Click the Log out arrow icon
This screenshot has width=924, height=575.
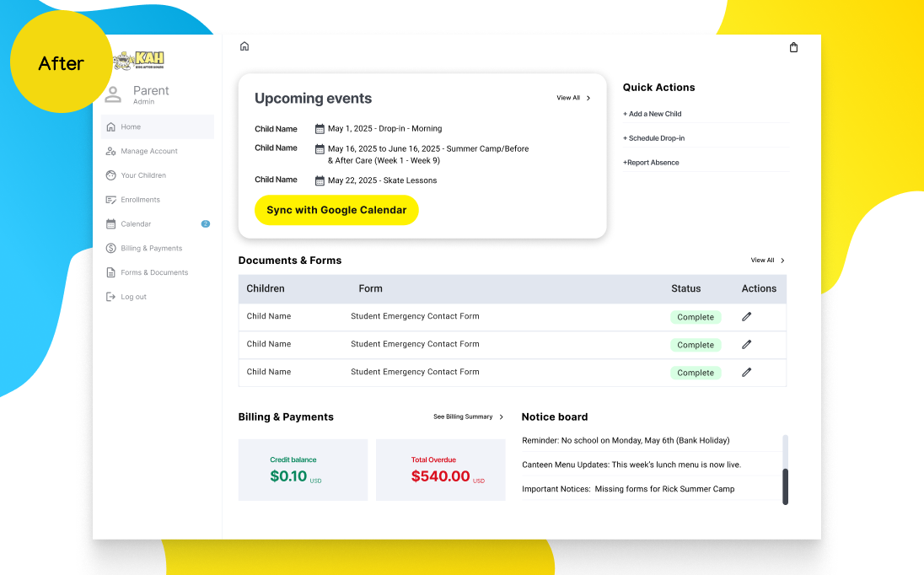click(110, 297)
